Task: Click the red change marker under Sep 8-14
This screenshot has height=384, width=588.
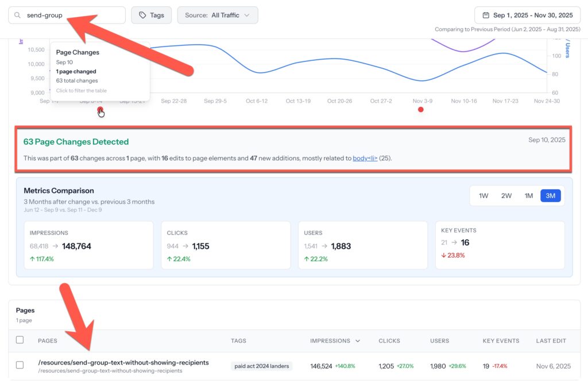Action: click(x=100, y=107)
